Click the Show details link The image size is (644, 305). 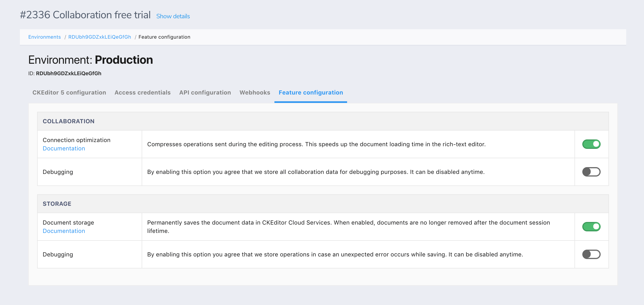(173, 16)
